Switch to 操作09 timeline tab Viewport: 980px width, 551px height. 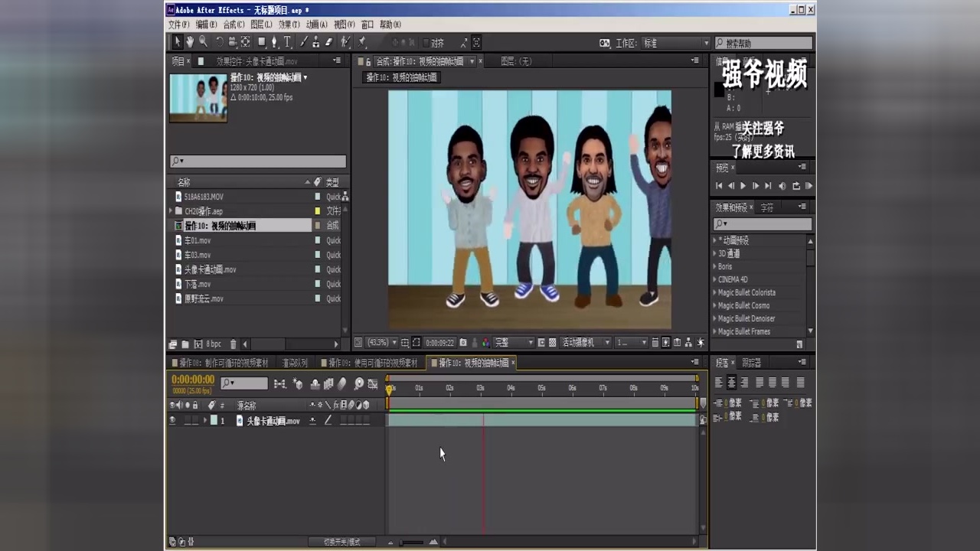[x=373, y=363]
